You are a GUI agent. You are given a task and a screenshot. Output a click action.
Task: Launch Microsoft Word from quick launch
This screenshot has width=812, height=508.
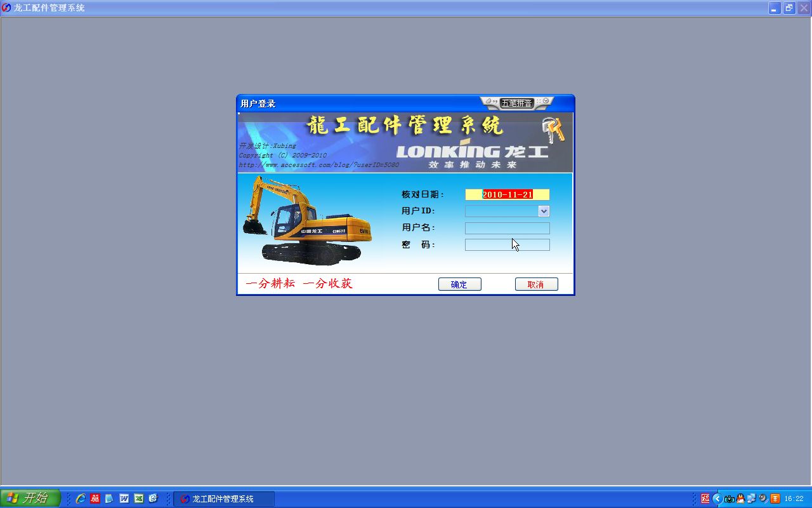point(124,498)
